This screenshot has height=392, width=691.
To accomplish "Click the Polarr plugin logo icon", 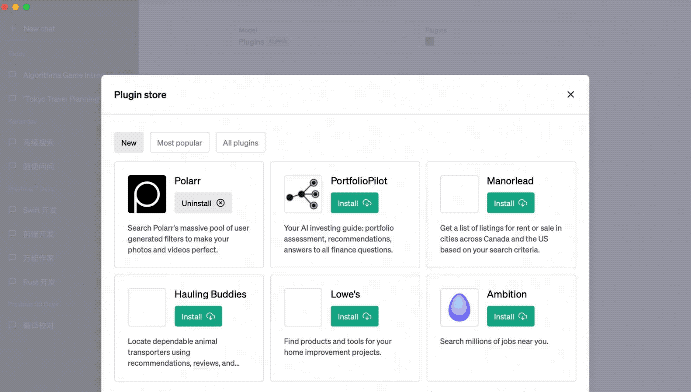I will pos(147,194).
